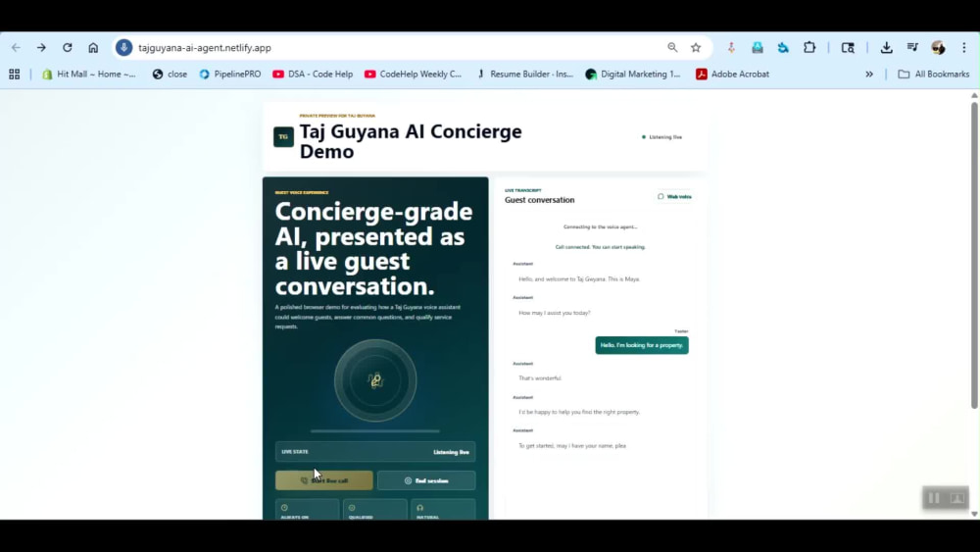Click the 'Hello, and welcome to Taj Guyana' message

[579, 278]
